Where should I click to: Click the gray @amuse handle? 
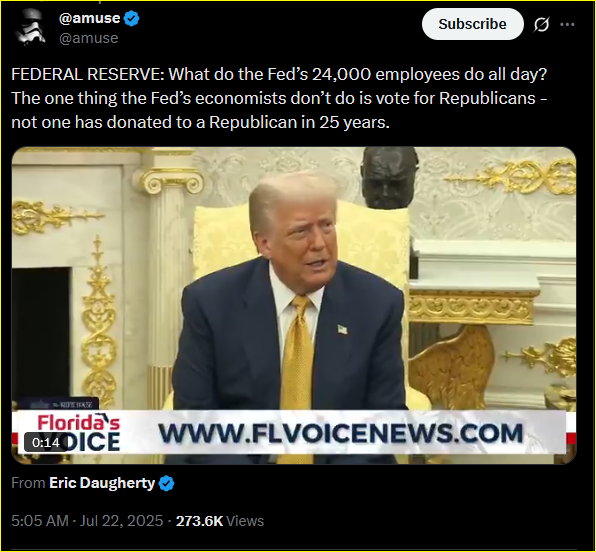click(89, 38)
